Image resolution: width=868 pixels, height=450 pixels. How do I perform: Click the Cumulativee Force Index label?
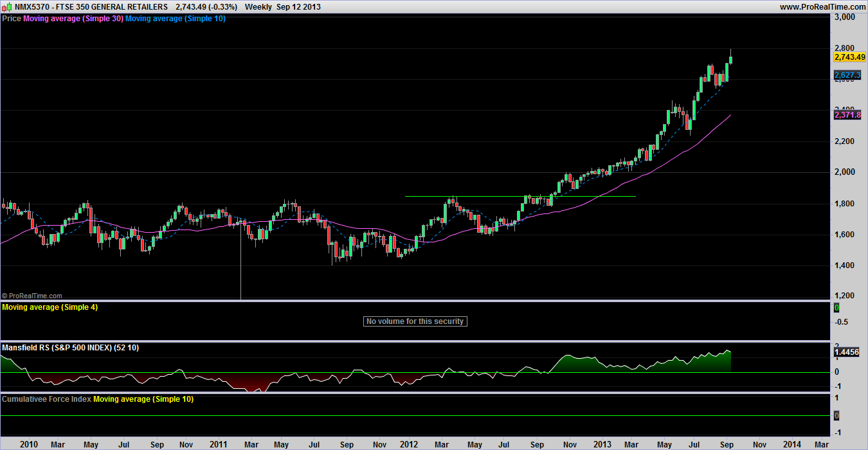click(x=47, y=399)
